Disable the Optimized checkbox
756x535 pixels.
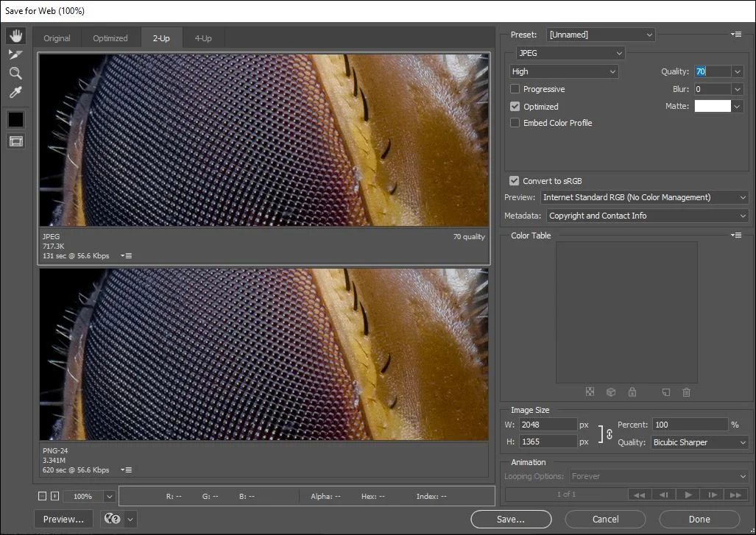pos(515,106)
